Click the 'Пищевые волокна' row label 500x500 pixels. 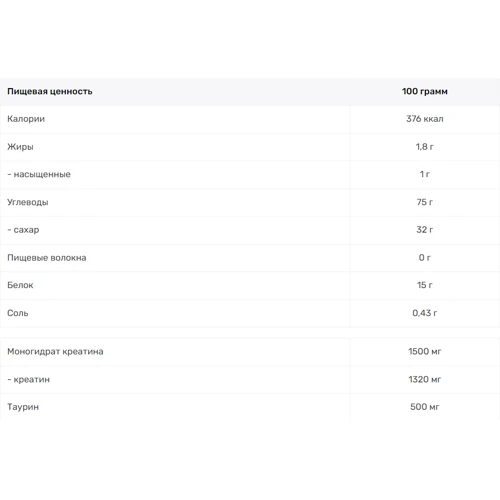click(47, 258)
